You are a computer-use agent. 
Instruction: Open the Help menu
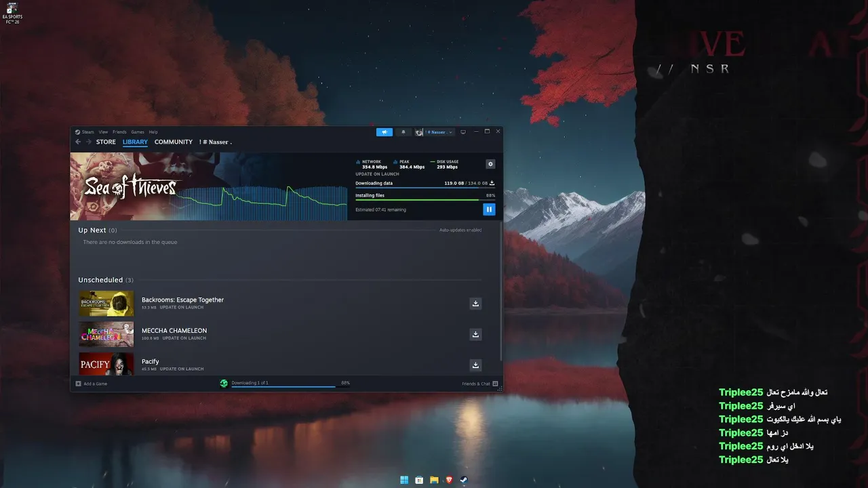[x=153, y=132]
